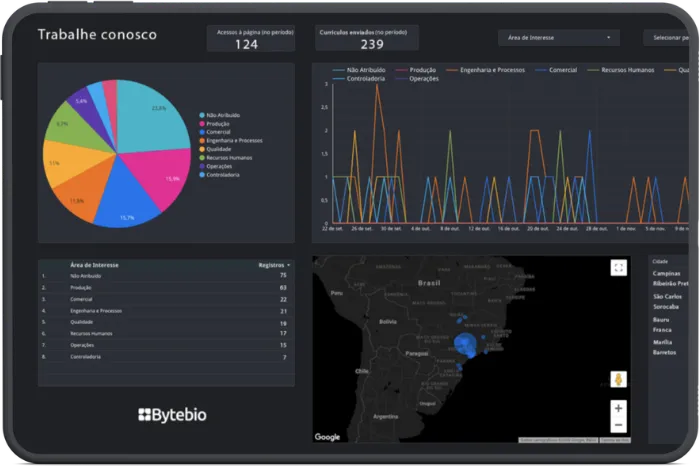Click the Bolivia label on the map
This screenshot has height=466, width=700.
tap(388, 321)
